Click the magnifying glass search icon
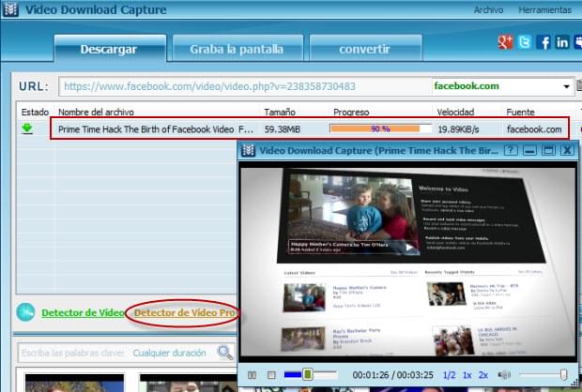The width and height of the screenshot is (582, 392). (225, 353)
